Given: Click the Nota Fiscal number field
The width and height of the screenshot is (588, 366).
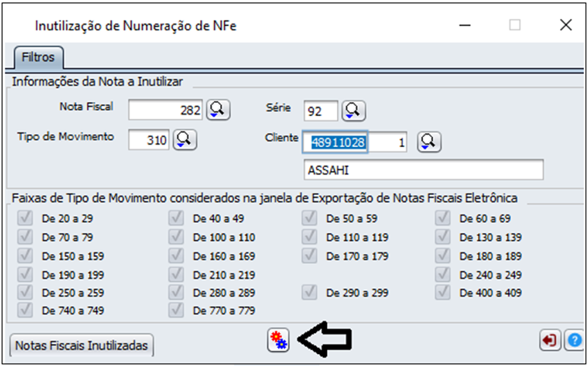Looking at the screenshot, I should 165,110.
